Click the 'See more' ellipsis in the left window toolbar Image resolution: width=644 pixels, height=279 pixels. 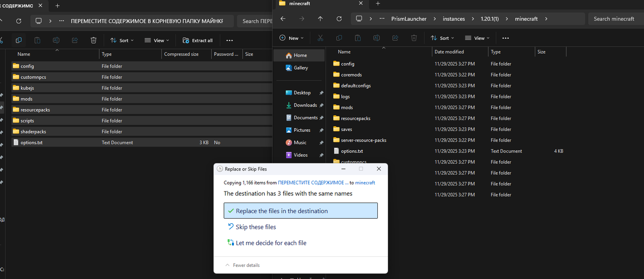pyautogui.click(x=229, y=40)
